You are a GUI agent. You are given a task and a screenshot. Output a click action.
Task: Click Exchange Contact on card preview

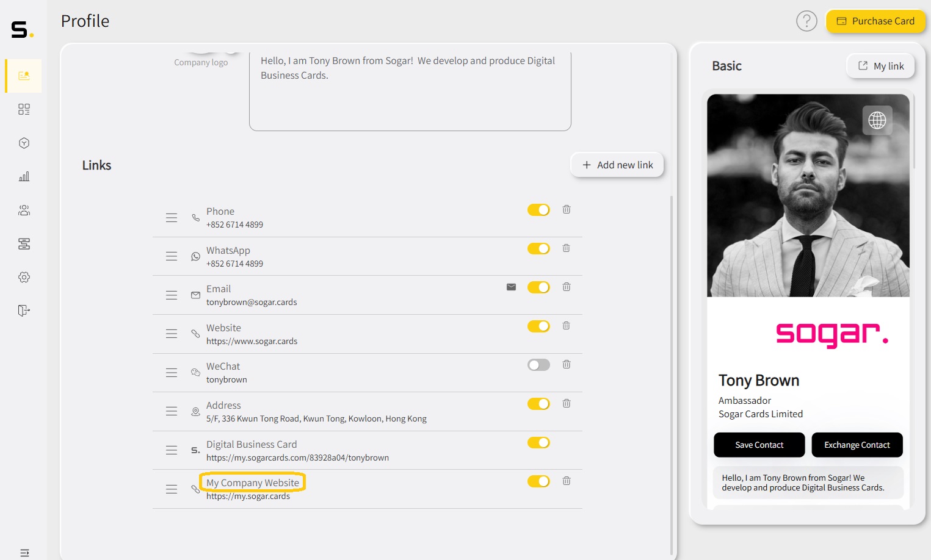[857, 445]
